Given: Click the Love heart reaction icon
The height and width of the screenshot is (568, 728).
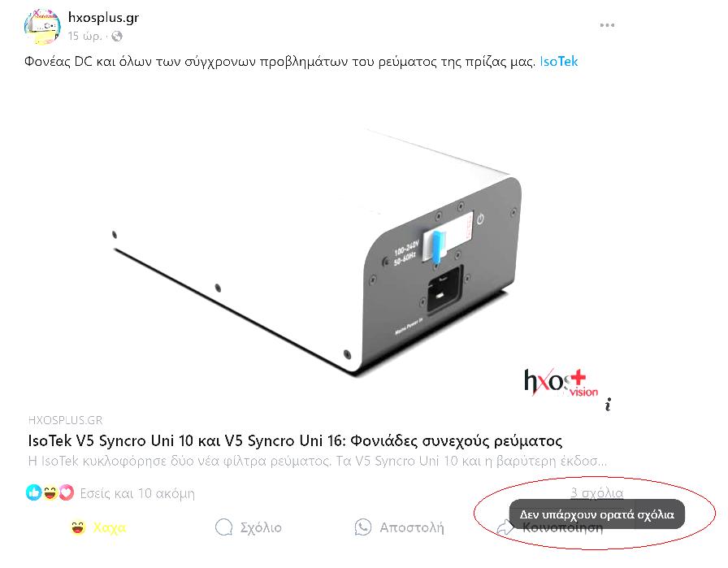Looking at the screenshot, I should point(67,492).
